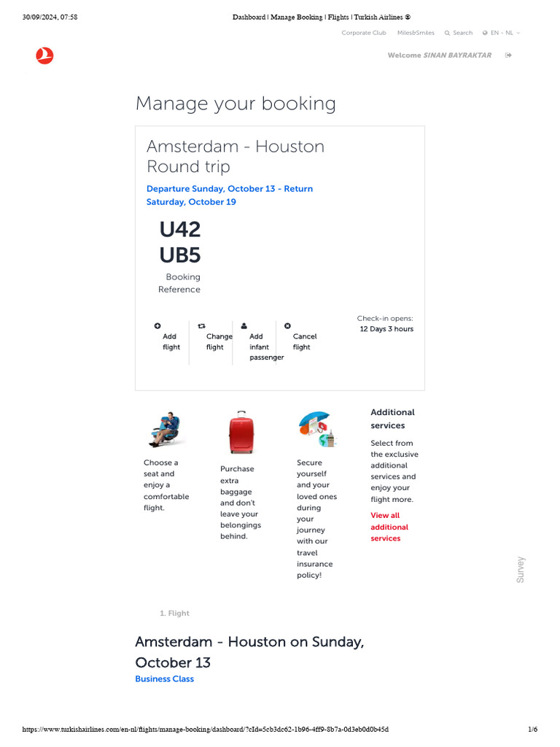Click the search magnifier icon
560x747 pixels.
click(x=447, y=33)
